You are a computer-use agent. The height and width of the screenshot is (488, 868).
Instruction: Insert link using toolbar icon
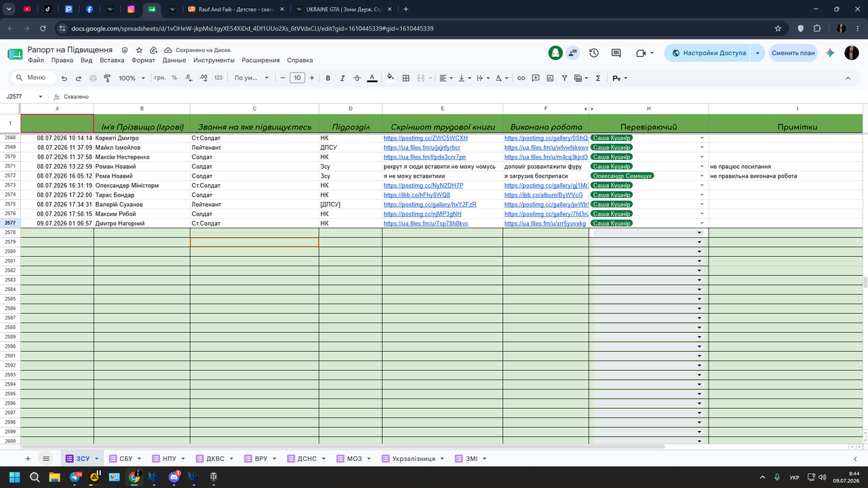tap(521, 78)
